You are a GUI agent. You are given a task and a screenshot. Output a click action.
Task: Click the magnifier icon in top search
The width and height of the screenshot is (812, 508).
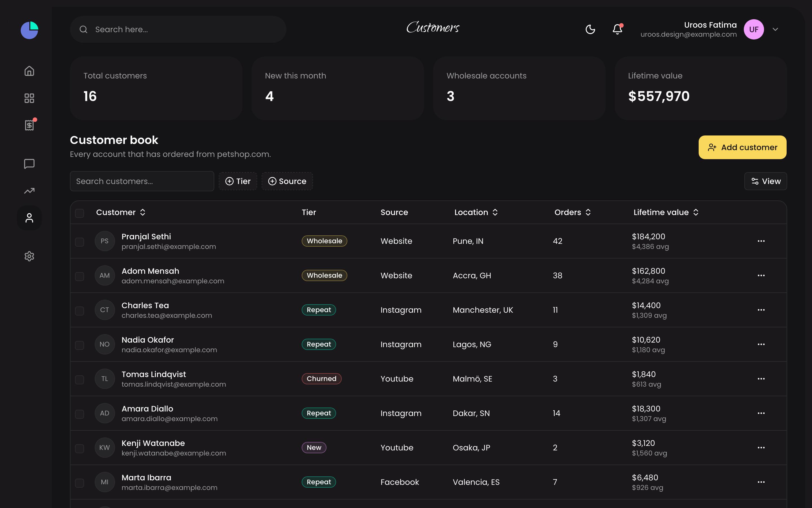pyautogui.click(x=83, y=30)
